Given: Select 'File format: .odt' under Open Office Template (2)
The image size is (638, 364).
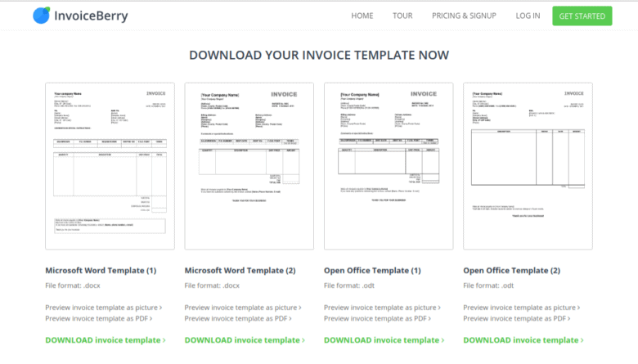Looking at the screenshot, I should [x=488, y=285].
